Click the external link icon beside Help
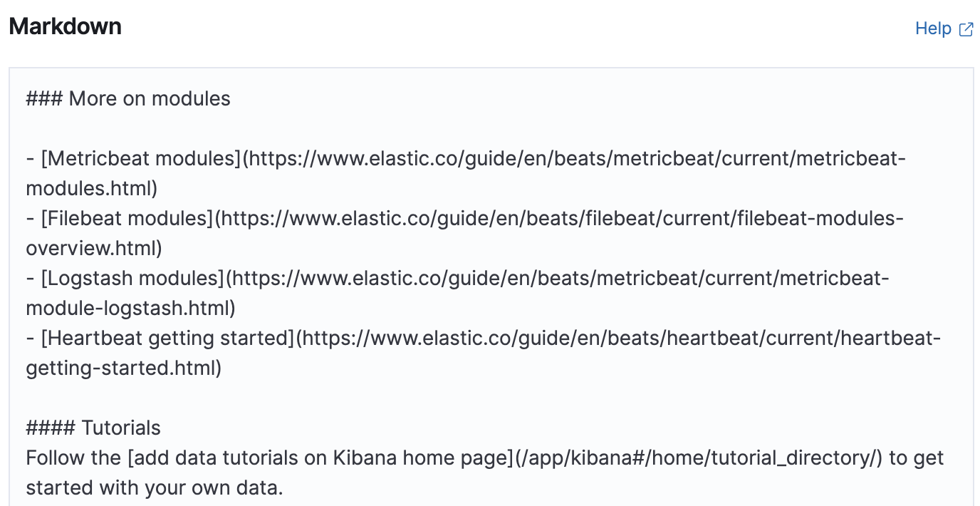The image size is (980, 506). click(965, 29)
